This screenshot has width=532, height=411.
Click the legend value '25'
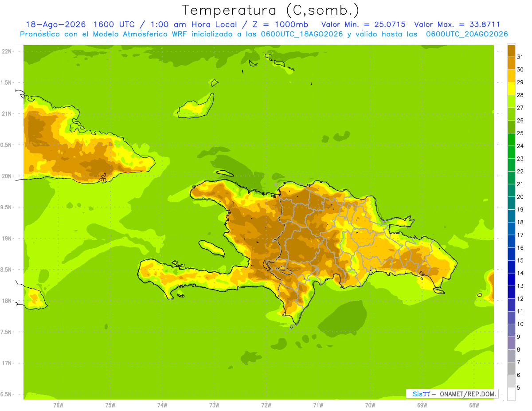click(x=520, y=133)
